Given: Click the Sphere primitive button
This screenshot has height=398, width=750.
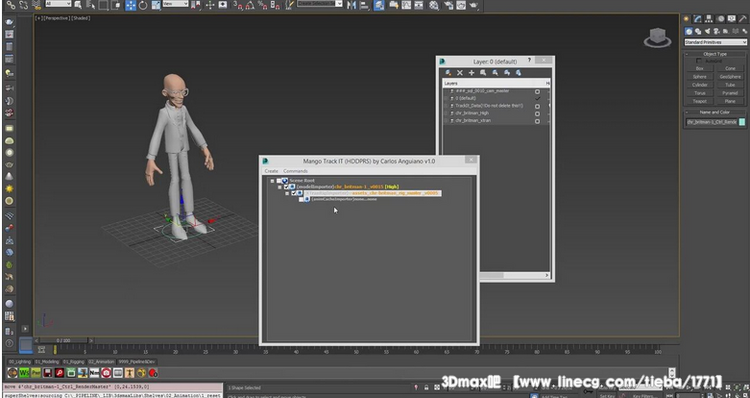Looking at the screenshot, I should [699, 77].
